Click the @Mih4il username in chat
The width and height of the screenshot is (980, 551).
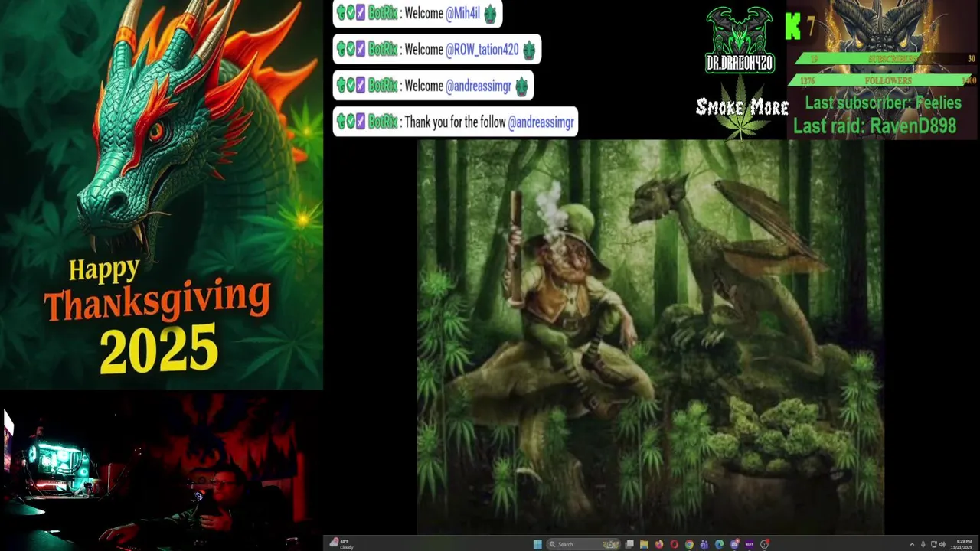point(462,14)
